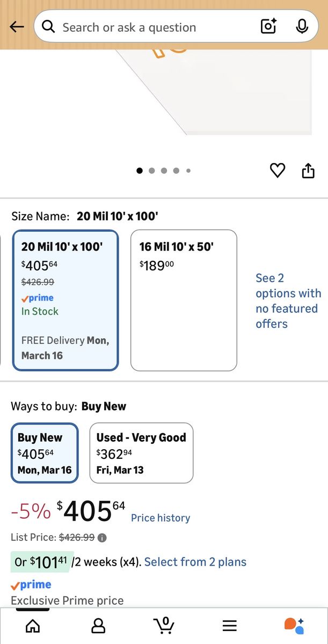Viewport: 328px width, 644px height.
Task: Add item to wishlist heart icon
Action: pos(277,171)
